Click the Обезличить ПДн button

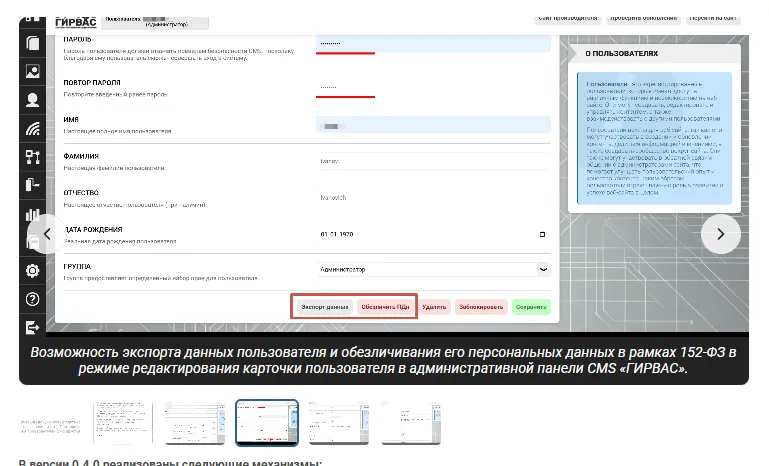tap(385, 307)
